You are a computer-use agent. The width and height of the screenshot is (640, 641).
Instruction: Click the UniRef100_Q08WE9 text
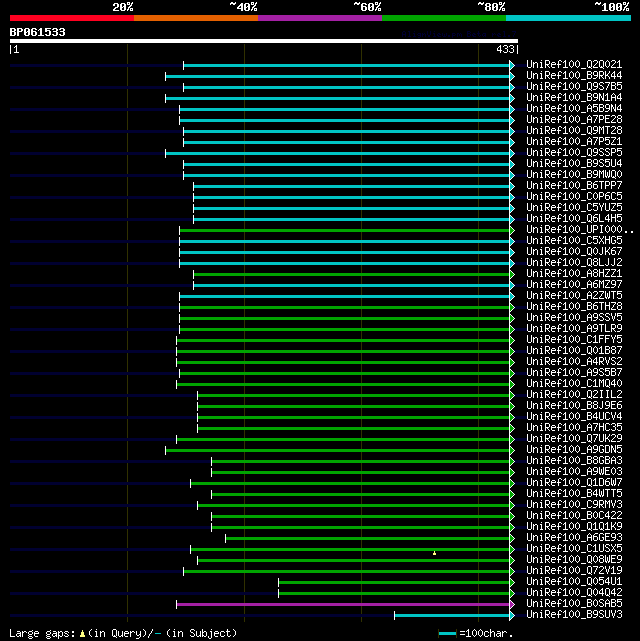(x=574, y=560)
